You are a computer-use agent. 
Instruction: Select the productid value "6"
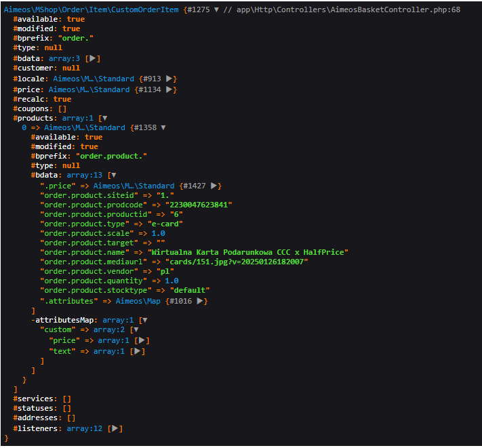(176, 214)
